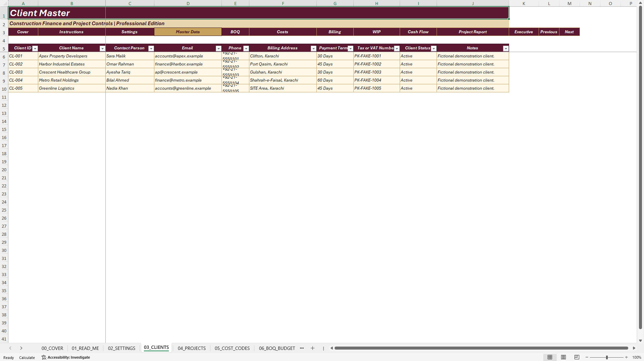Open Tax or VAT Number filter dropdown
This screenshot has width=644, height=361.
397,48
